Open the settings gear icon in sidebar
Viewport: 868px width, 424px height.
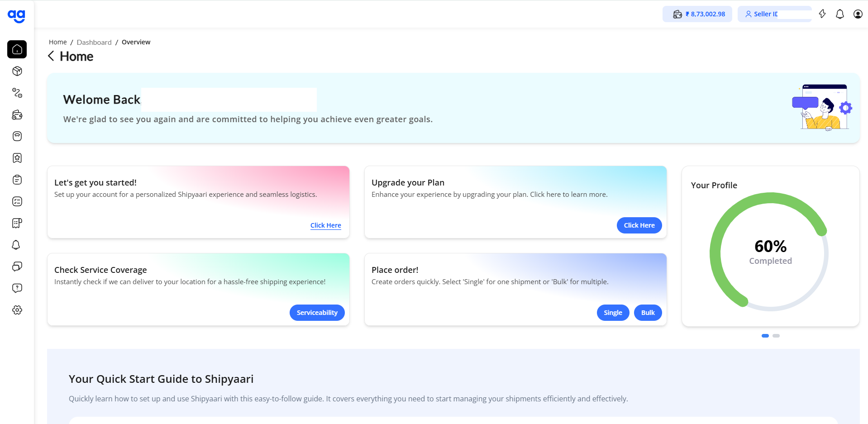tap(17, 310)
